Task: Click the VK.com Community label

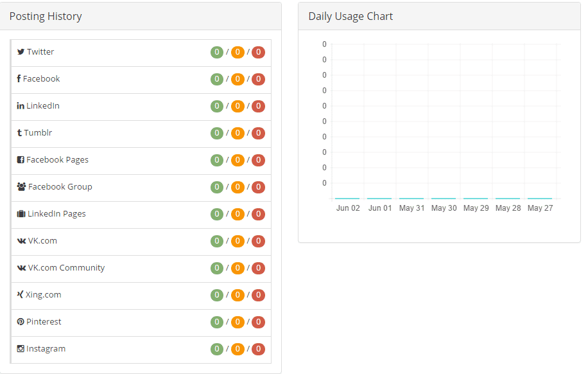Action: pos(66,268)
